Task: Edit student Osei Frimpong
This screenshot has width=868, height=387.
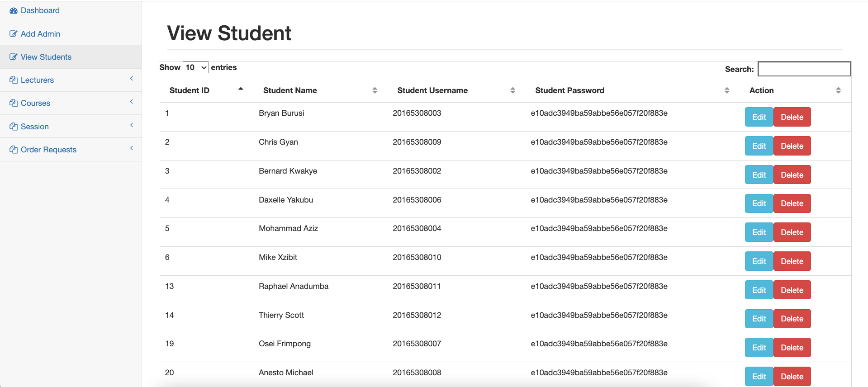Action: 759,348
